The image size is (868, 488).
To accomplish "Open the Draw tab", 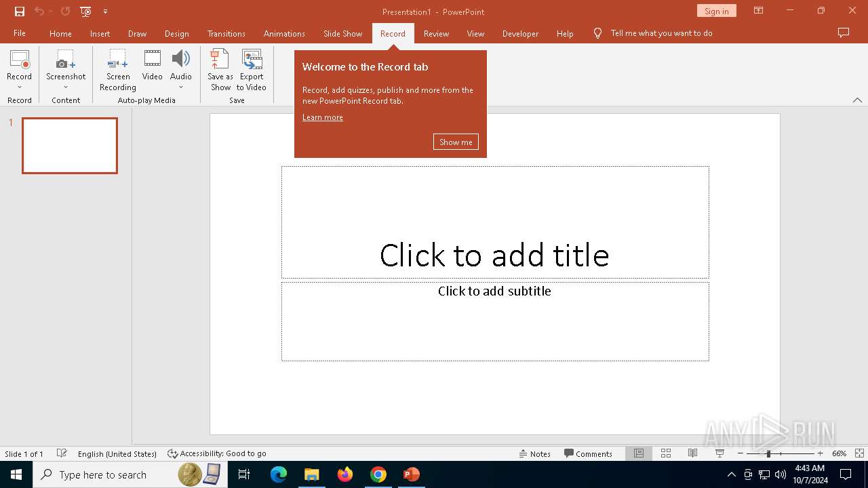I will click(137, 33).
